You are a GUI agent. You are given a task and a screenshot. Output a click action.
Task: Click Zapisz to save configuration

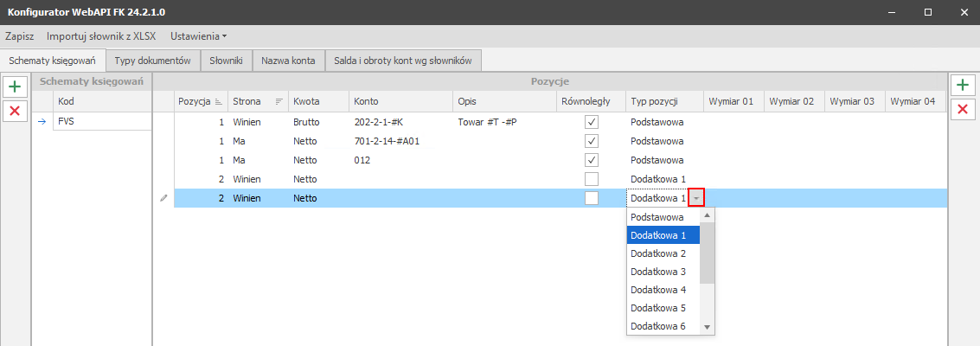tap(20, 37)
